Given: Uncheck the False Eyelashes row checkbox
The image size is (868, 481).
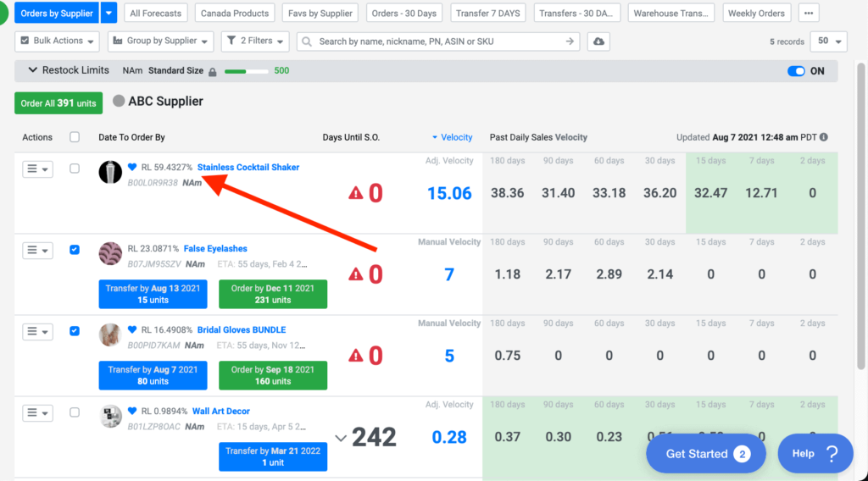Looking at the screenshot, I should click(x=75, y=250).
